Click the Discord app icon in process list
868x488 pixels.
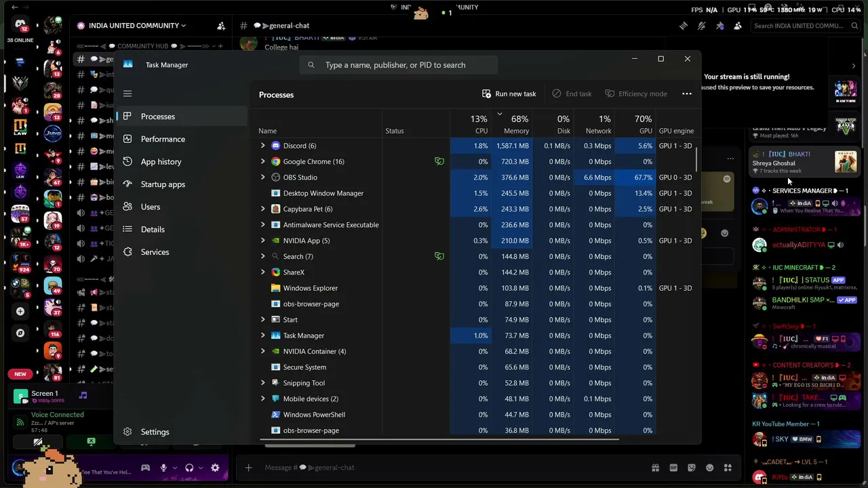click(275, 146)
